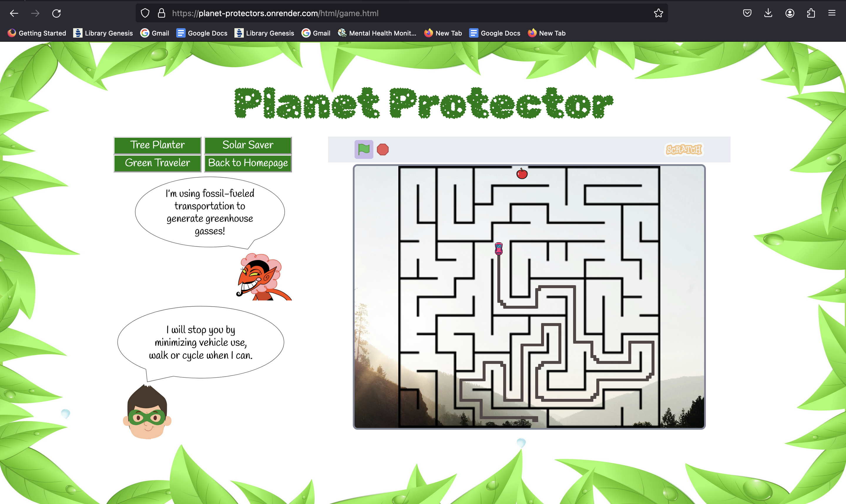This screenshot has height=504, width=846.
Task: Go Back to Homepage
Action: pos(248,163)
